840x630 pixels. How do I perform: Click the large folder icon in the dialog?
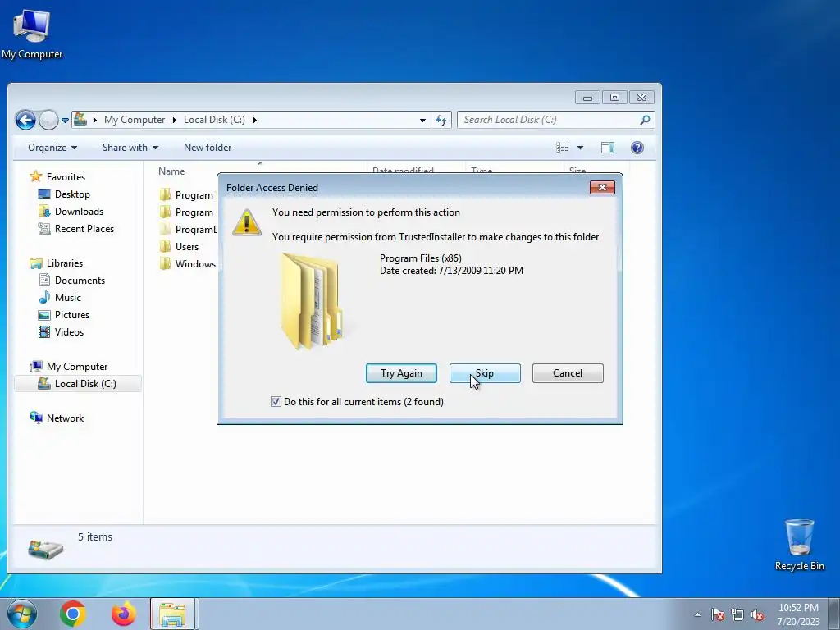(x=311, y=301)
